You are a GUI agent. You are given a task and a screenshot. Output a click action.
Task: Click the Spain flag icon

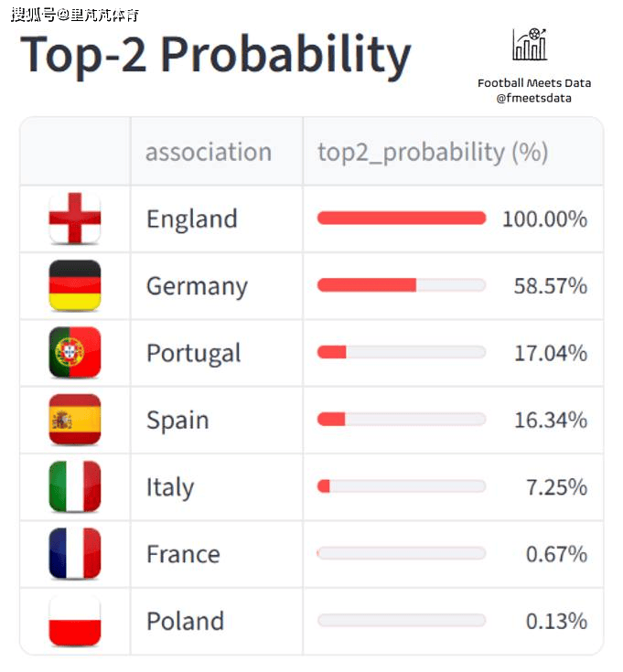pyautogui.click(x=75, y=420)
